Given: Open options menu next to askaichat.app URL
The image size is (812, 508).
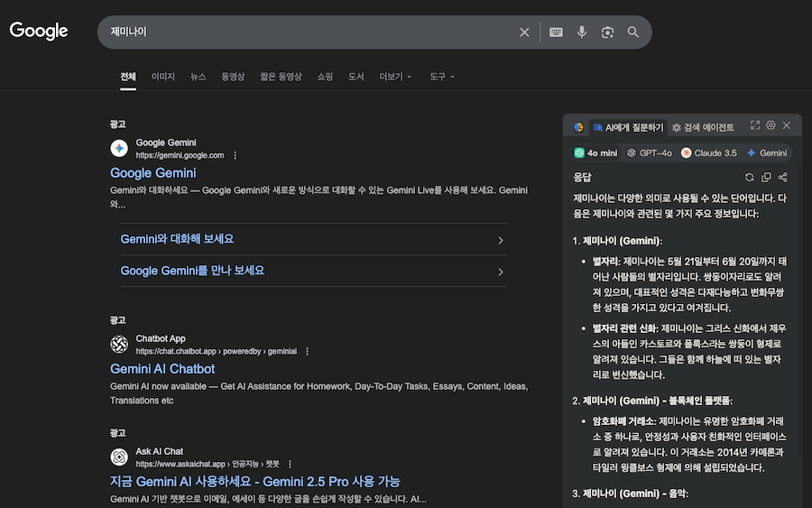Looking at the screenshot, I should (x=290, y=464).
